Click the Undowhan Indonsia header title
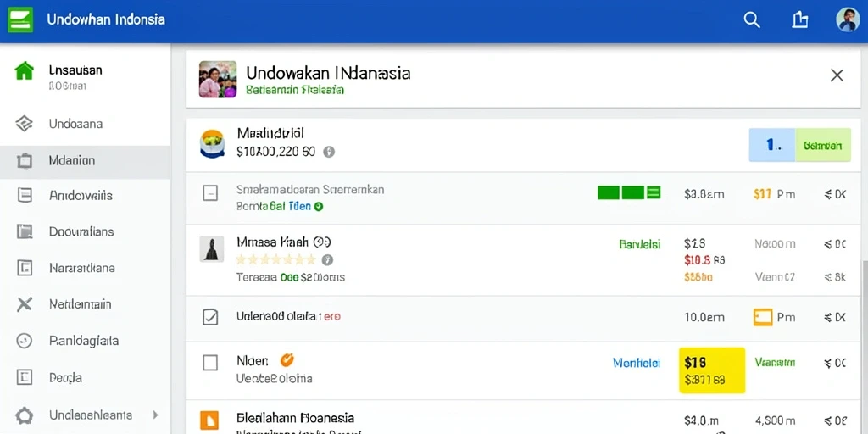This screenshot has height=434, width=868. 106,19
